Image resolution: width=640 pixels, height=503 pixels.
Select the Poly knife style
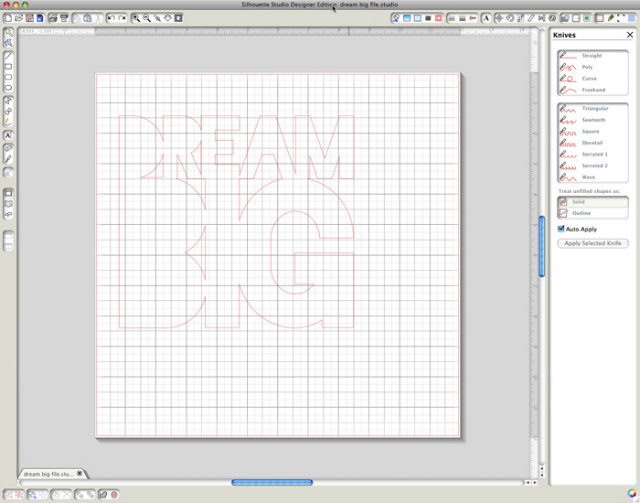coord(593,67)
